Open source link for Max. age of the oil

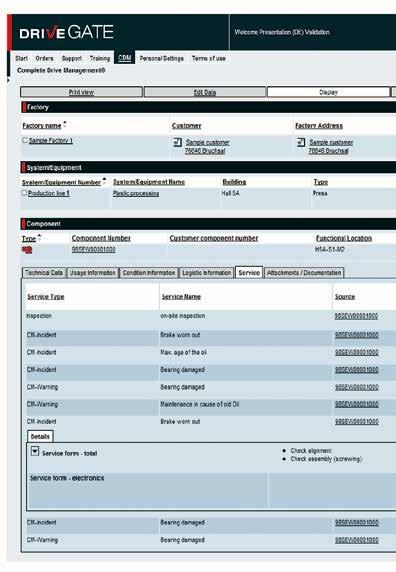click(357, 352)
